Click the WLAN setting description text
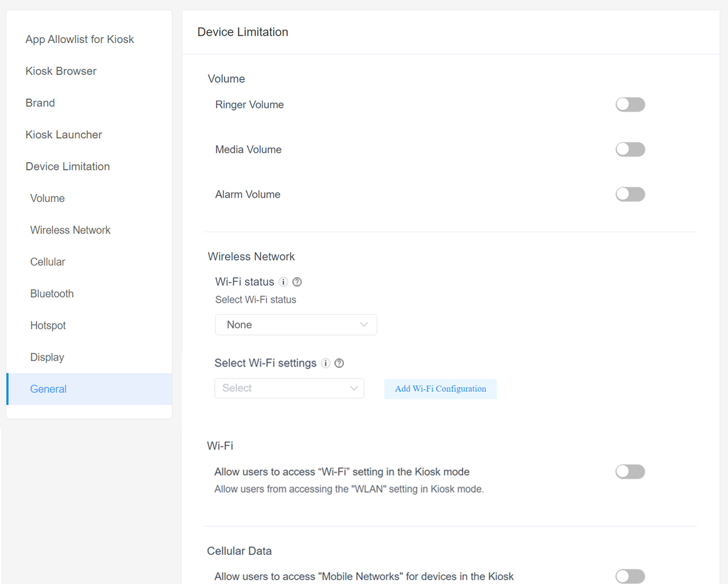728x584 pixels. point(349,489)
